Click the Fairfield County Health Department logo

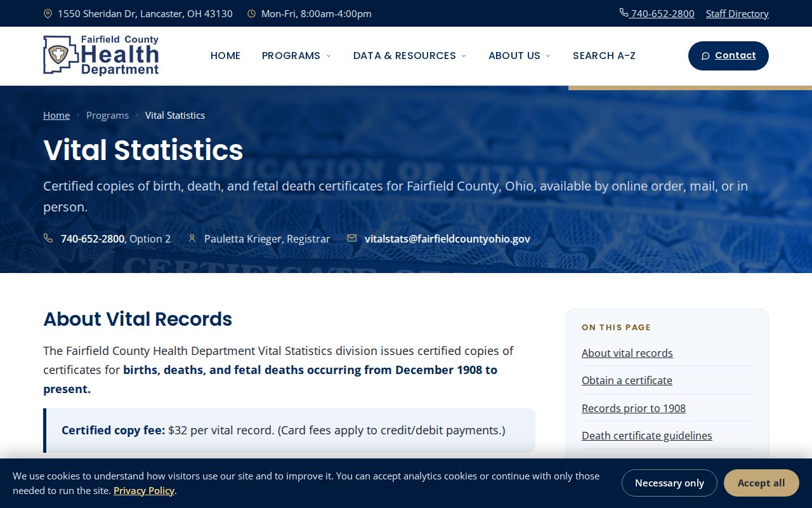101,56
